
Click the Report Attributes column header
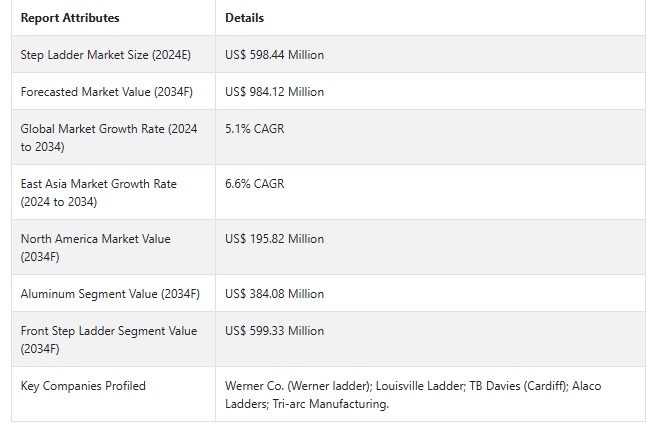(x=70, y=18)
